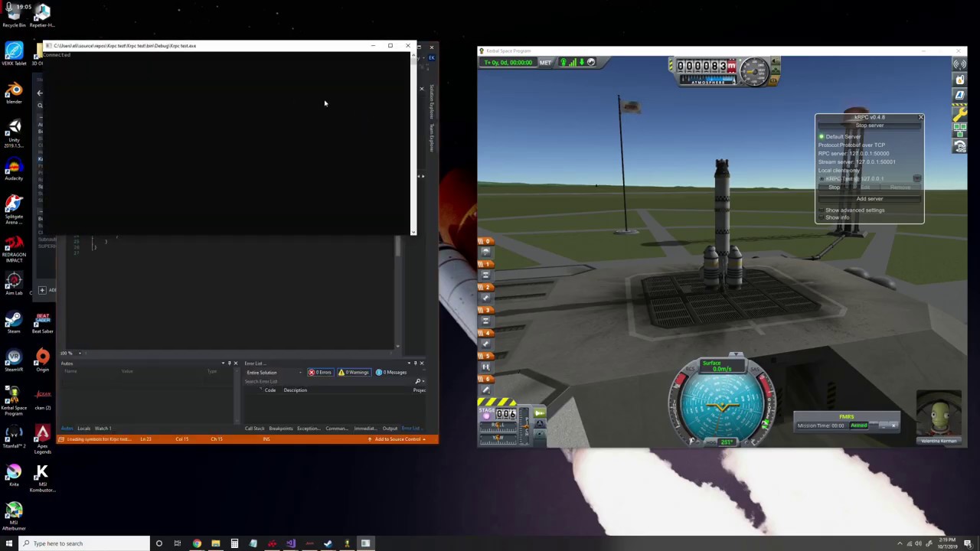Toggle the RCS indicator on the navball
The height and width of the screenshot is (551, 980).
pos(690,369)
